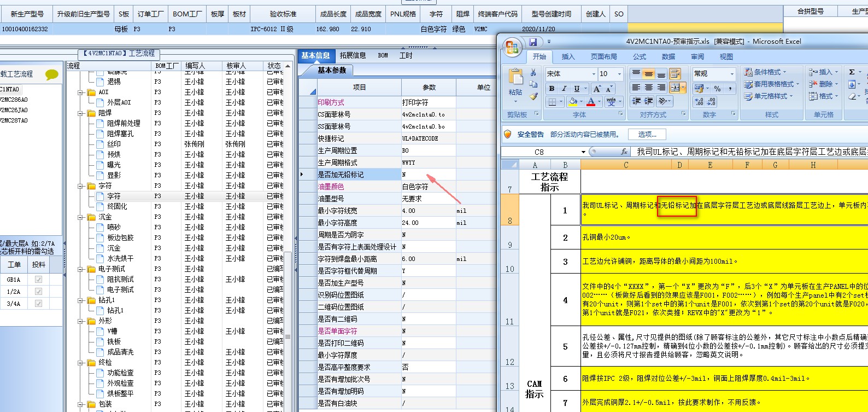Click the Wrap Text icon
Viewport: 868px width, 412px height.
coord(675,74)
